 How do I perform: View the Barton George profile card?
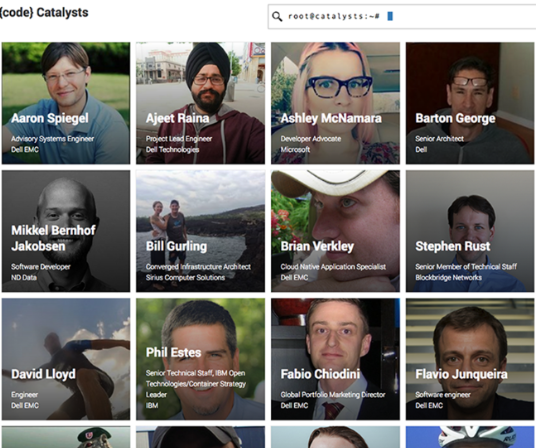pos(470,103)
